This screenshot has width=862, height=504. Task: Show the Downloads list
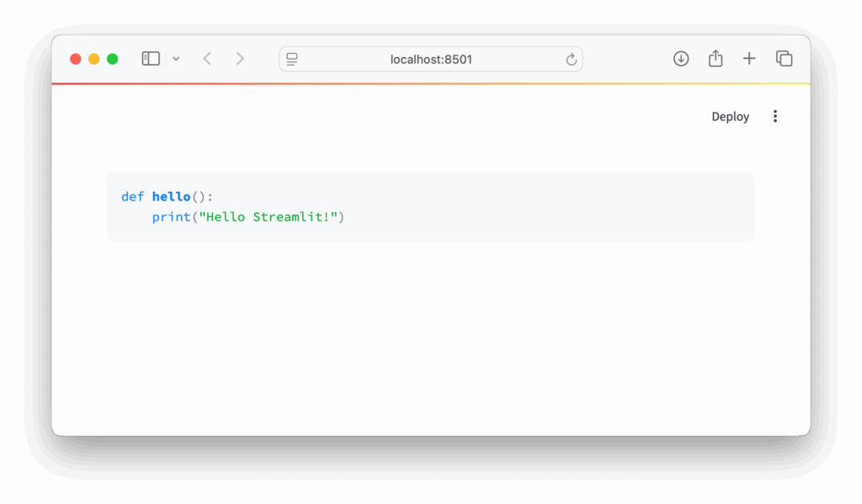[681, 59]
